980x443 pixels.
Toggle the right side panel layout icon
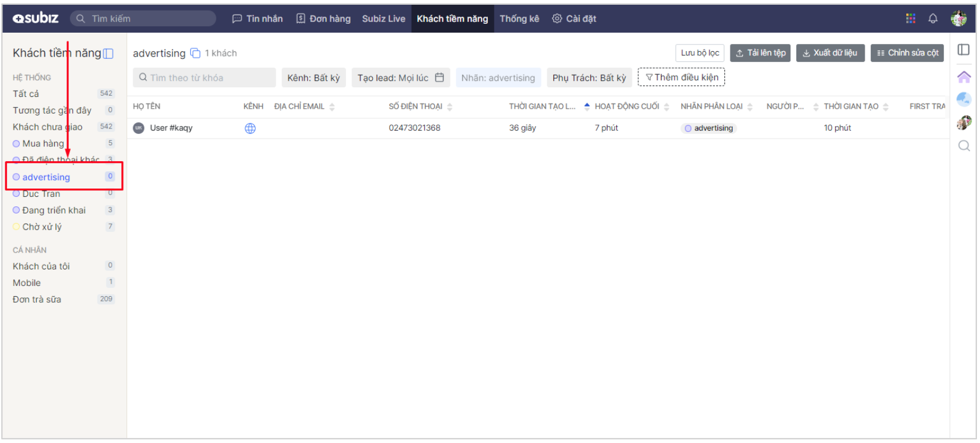point(964,50)
